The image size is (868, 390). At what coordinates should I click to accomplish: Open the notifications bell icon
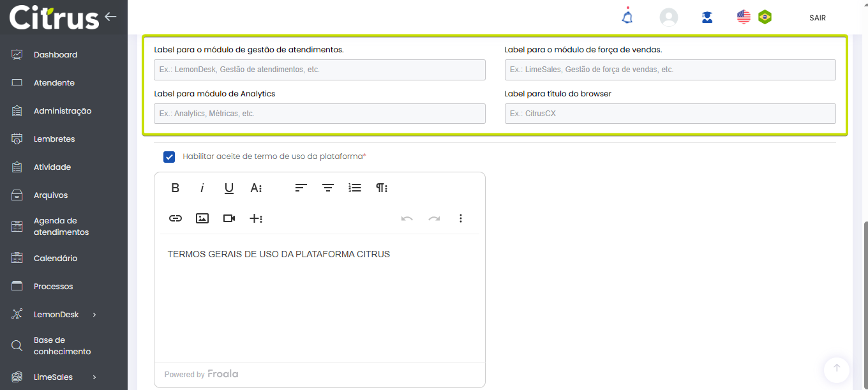(627, 17)
